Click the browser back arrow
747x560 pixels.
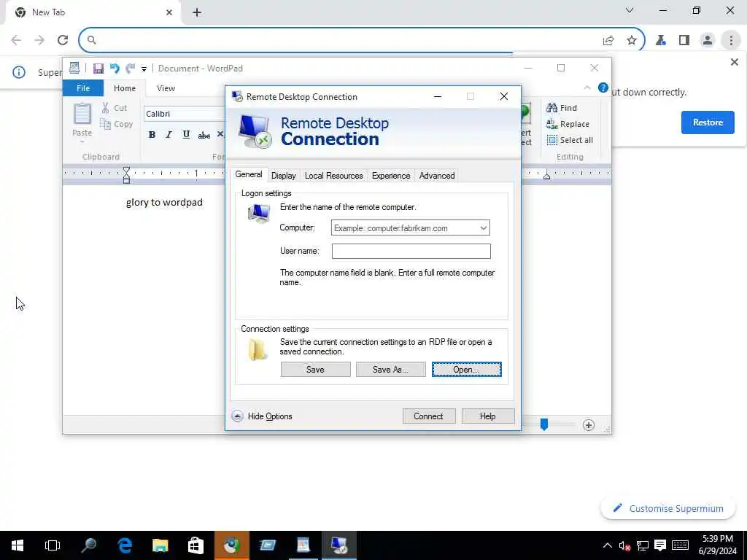pos(16,40)
